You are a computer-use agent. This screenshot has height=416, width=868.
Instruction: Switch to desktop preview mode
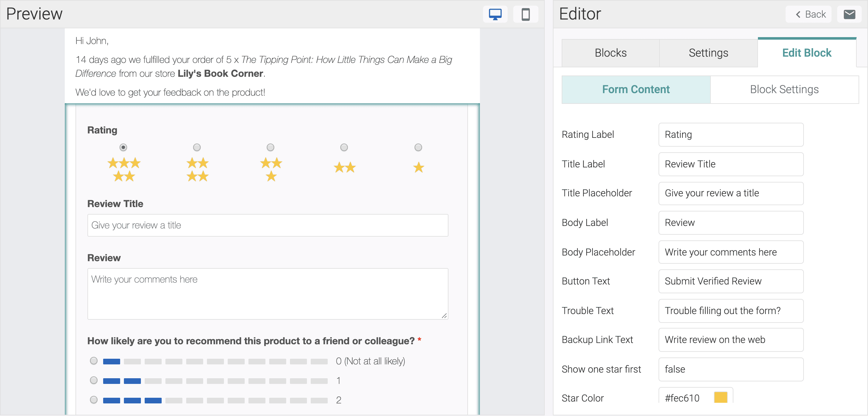pos(495,14)
